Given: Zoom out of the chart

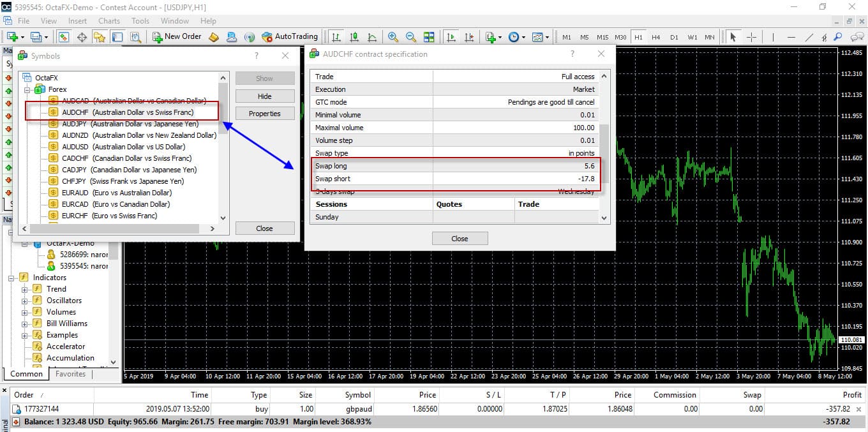Looking at the screenshot, I should click(411, 37).
